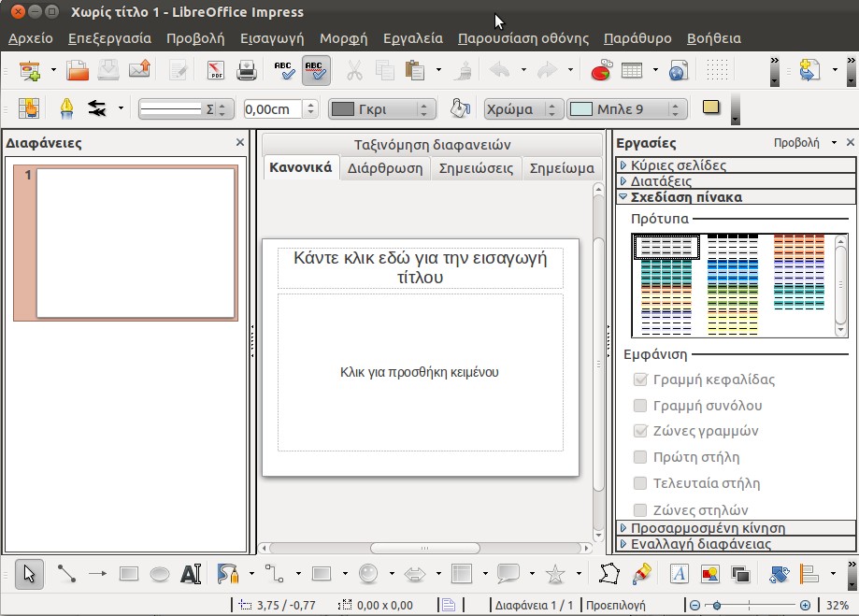Select the Connector tool

pos(275,574)
